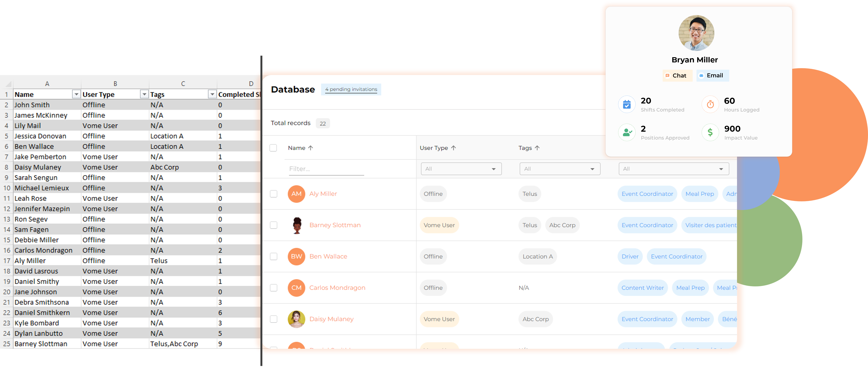This screenshot has width=868, height=367.
Task: Click the Shifts Completed calendar icon
Action: (627, 105)
